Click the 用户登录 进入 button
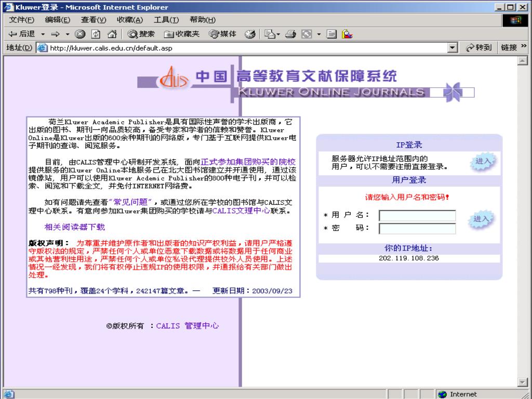 pos(481,220)
